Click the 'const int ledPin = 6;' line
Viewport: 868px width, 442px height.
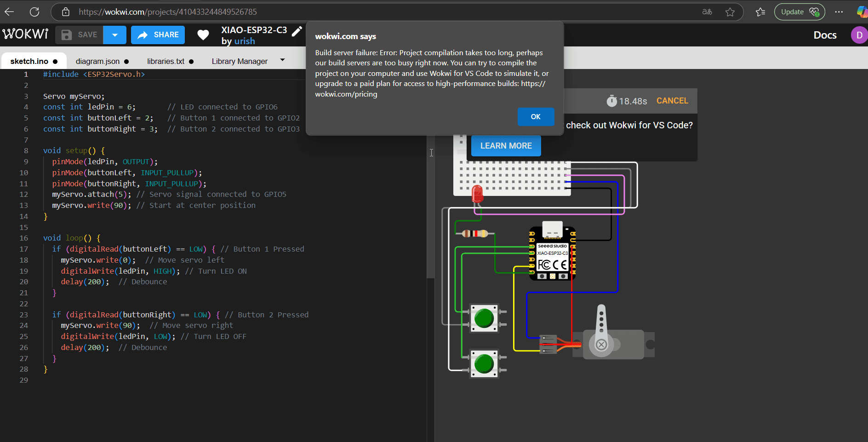[90, 107]
